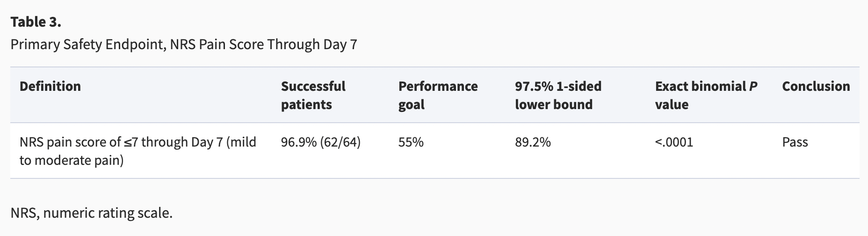Select the Exact binomial P value header
The width and height of the screenshot is (868, 236).
[706, 95]
